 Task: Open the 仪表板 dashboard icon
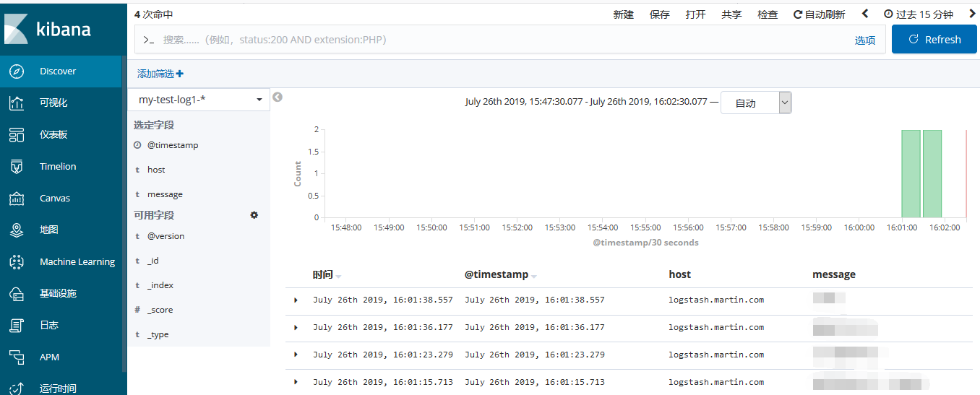tap(17, 135)
